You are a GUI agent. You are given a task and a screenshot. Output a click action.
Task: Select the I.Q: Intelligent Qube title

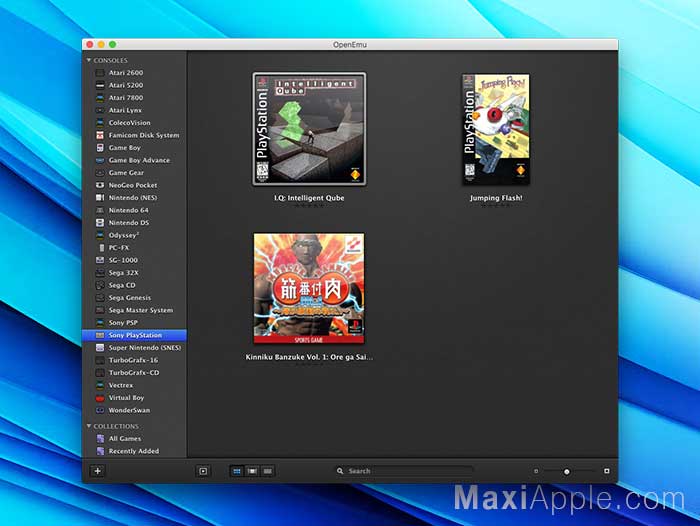(309, 198)
